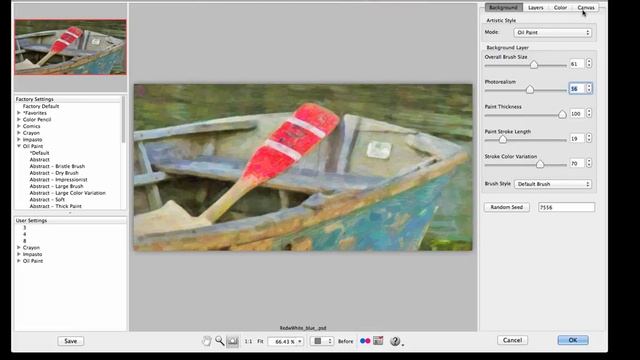The width and height of the screenshot is (640, 360).
Task: Switch to the Canvas tab
Action: (x=586, y=7)
